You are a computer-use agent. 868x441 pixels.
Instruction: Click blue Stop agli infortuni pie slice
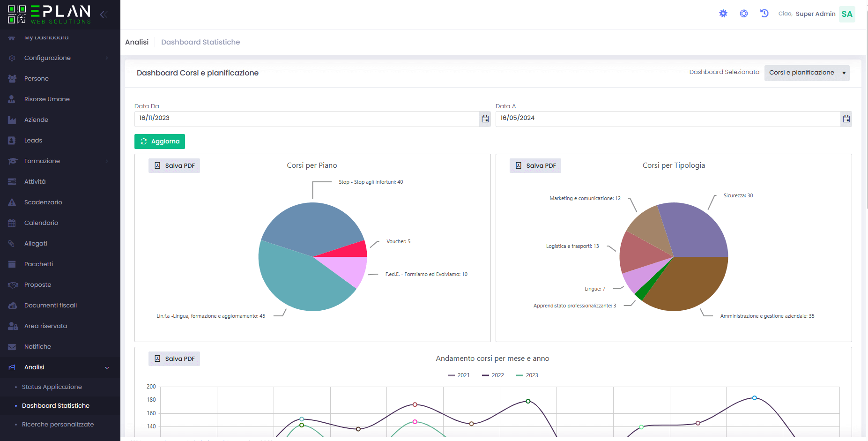(x=314, y=225)
